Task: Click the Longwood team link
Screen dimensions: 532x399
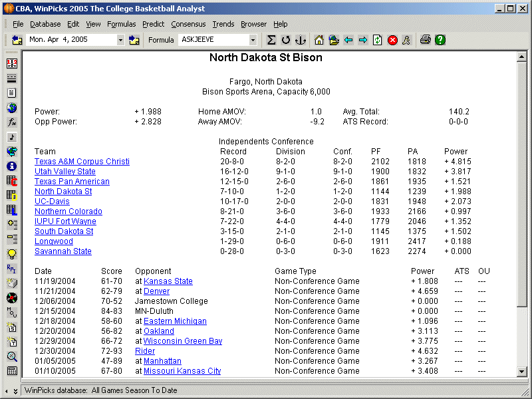Action: click(x=54, y=241)
